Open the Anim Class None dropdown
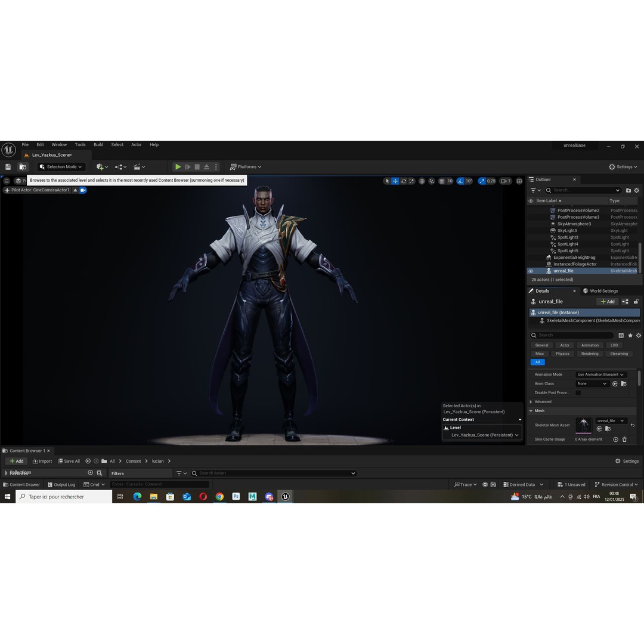The width and height of the screenshot is (644, 644). pos(592,383)
